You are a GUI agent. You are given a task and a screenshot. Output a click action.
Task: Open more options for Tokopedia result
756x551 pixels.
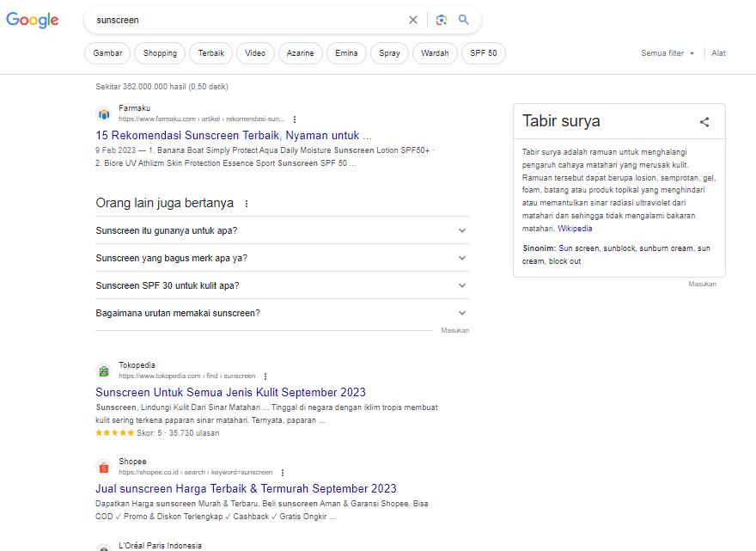tap(265, 377)
